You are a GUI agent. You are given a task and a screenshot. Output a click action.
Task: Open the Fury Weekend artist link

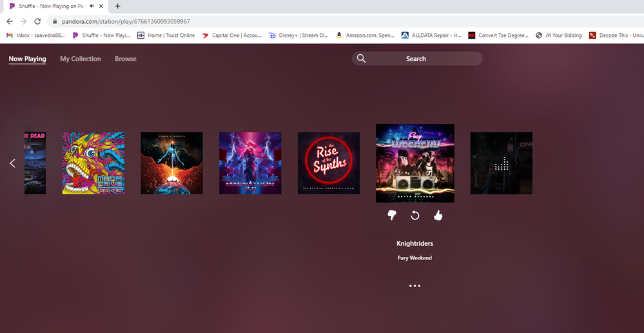pyautogui.click(x=415, y=258)
